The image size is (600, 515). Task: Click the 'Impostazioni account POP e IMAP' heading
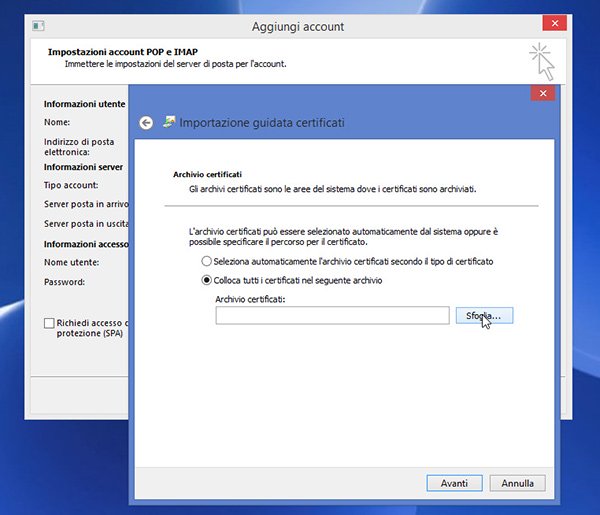click(123, 52)
